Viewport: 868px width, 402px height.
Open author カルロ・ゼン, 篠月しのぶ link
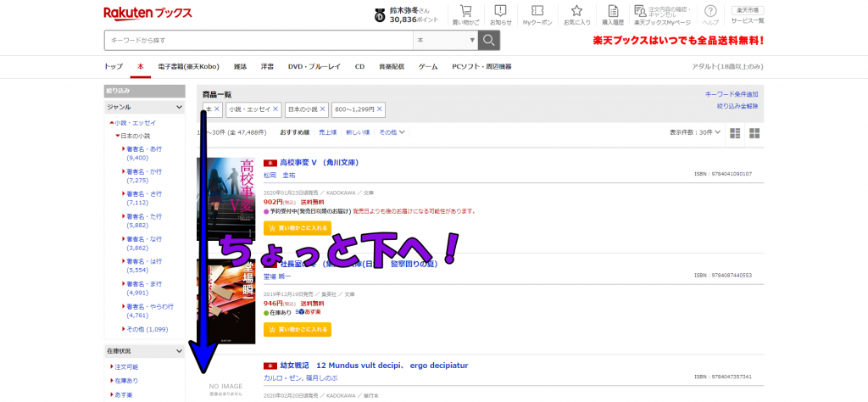click(301, 377)
